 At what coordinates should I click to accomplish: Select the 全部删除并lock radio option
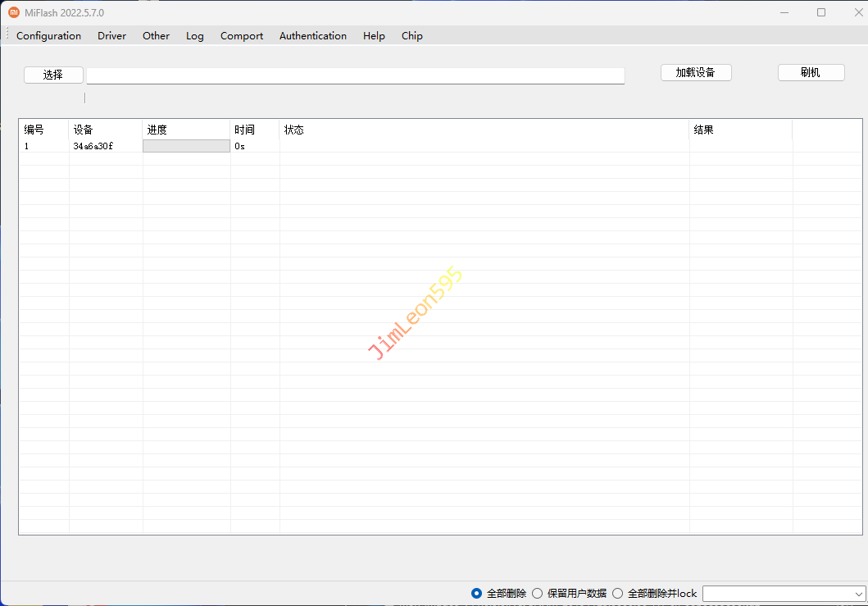tap(618, 593)
